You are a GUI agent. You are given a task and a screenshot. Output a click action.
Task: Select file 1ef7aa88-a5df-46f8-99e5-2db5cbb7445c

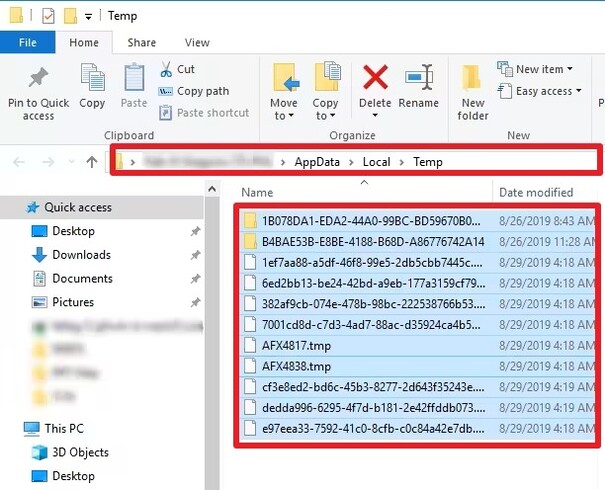click(417, 262)
